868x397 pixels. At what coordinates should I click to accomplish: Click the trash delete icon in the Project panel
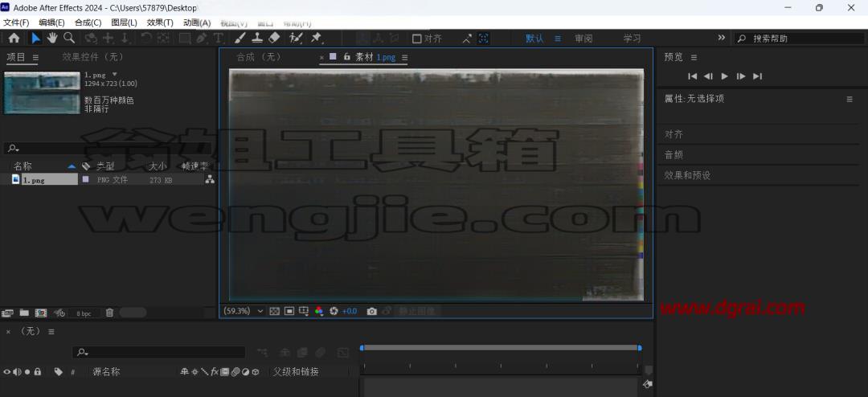coord(109,313)
